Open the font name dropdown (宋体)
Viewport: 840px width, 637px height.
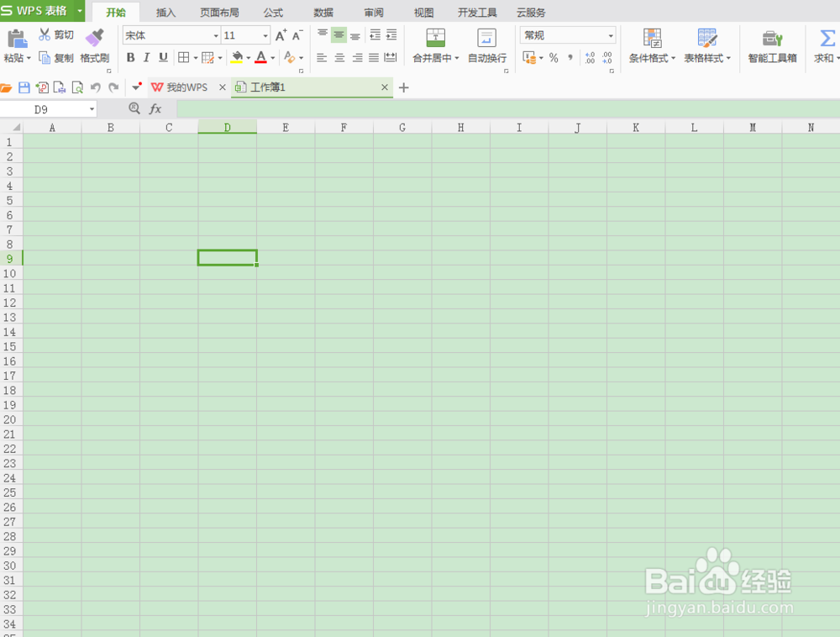pos(216,36)
